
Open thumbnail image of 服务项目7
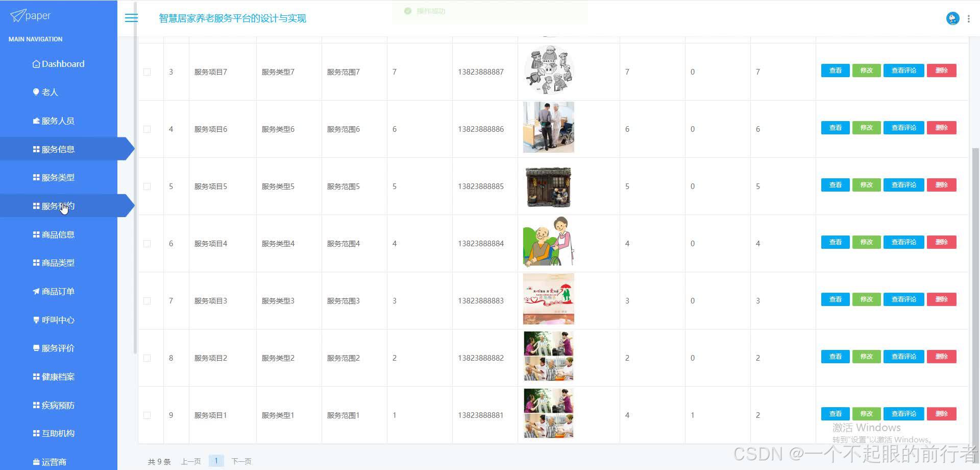(x=549, y=70)
